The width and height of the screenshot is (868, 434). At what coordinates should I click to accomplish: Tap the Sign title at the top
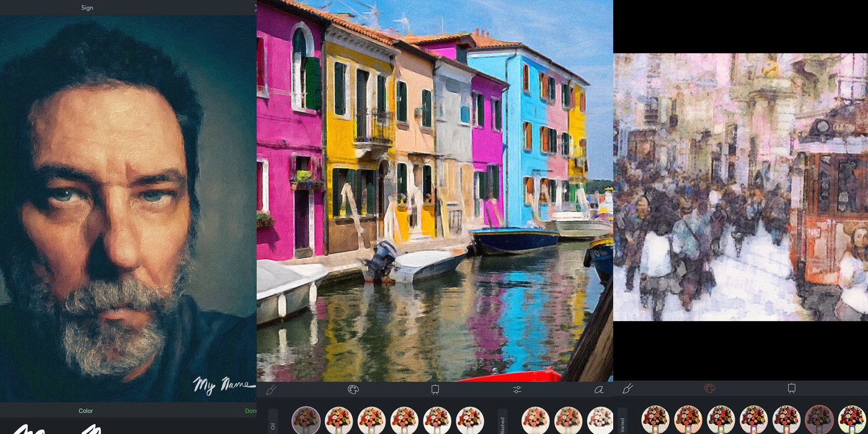point(87,7)
